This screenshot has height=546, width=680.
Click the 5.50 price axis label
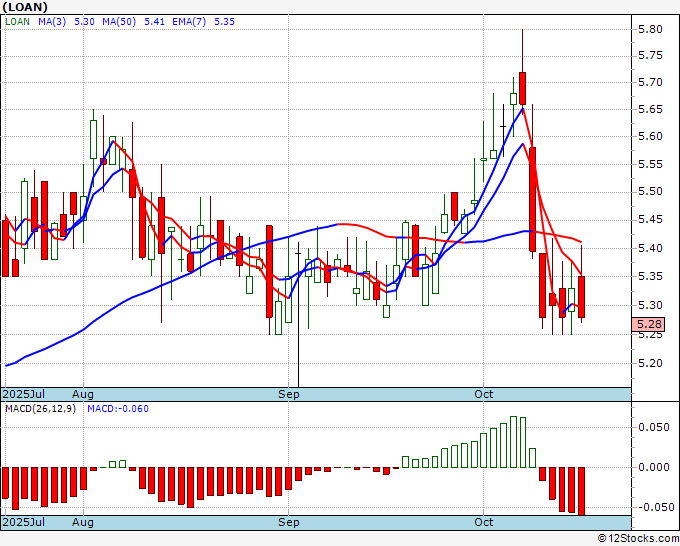[x=651, y=192]
